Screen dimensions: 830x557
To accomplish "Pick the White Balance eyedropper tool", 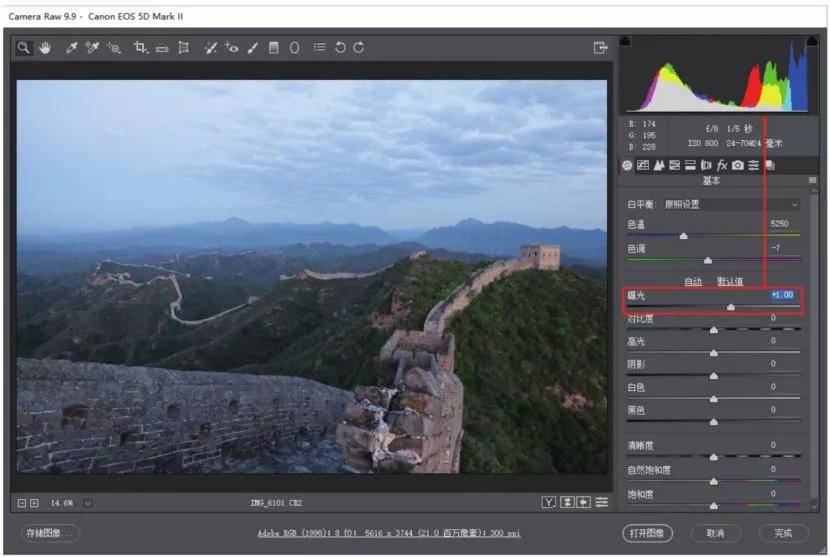I will tap(71, 48).
